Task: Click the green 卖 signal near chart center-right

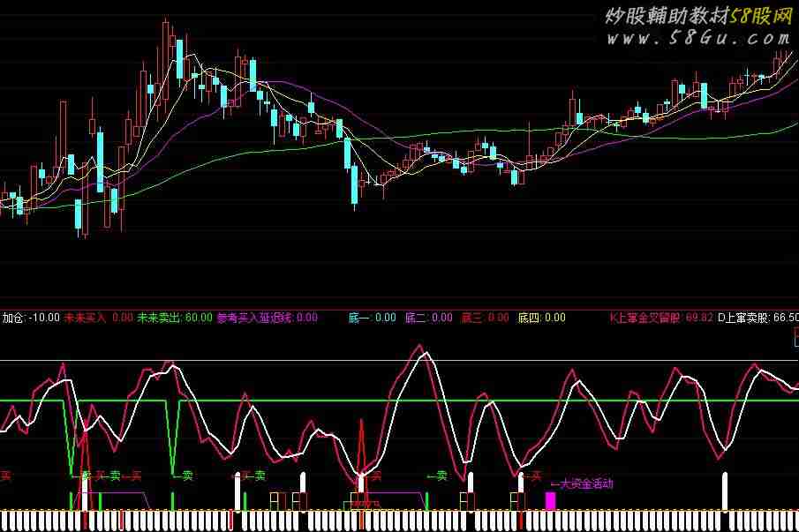Action: [x=437, y=476]
